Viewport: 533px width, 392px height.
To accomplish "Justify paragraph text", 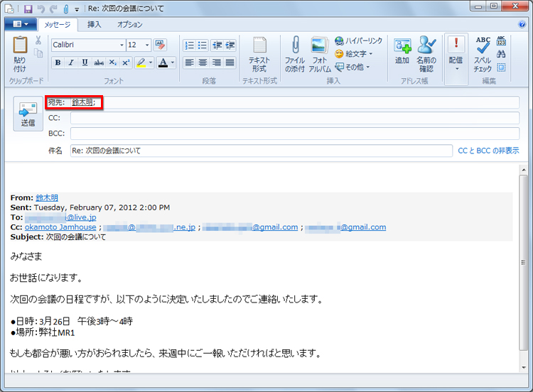I will tap(230, 62).
